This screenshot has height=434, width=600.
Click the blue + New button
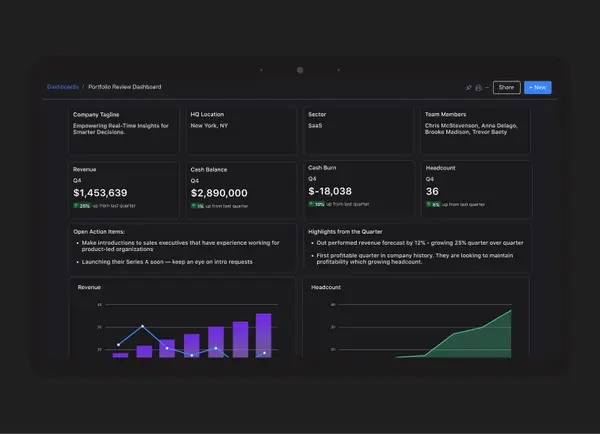tap(538, 88)
